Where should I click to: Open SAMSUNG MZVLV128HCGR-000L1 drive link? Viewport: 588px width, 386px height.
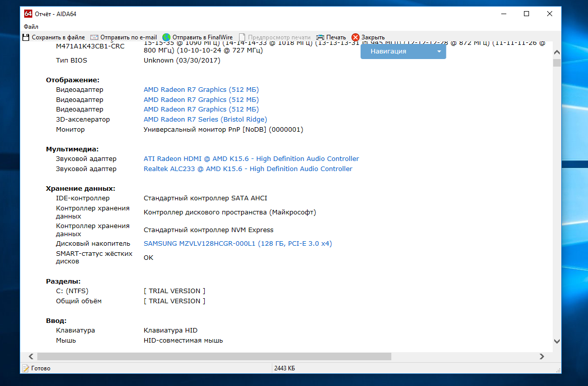point(238,243)
